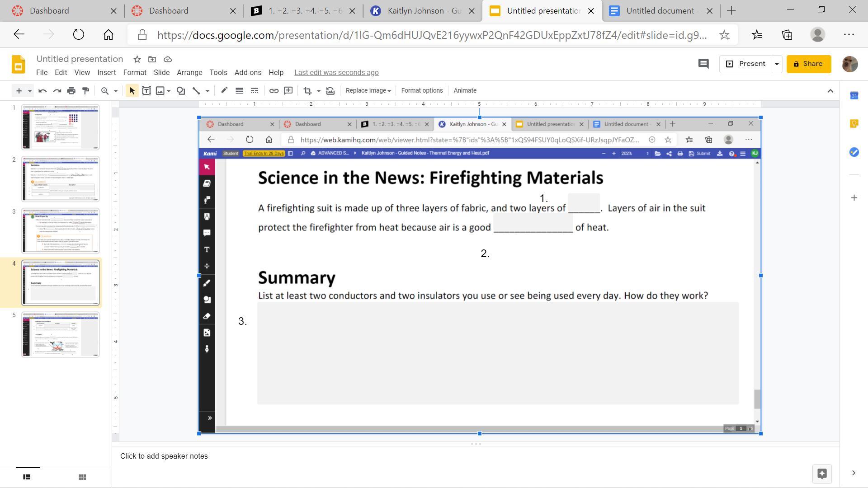The width and height of the screenshot is (868, 488).
Task: Switch to filmstrip view
Action: pyautogui.click(x=27, y=477)
